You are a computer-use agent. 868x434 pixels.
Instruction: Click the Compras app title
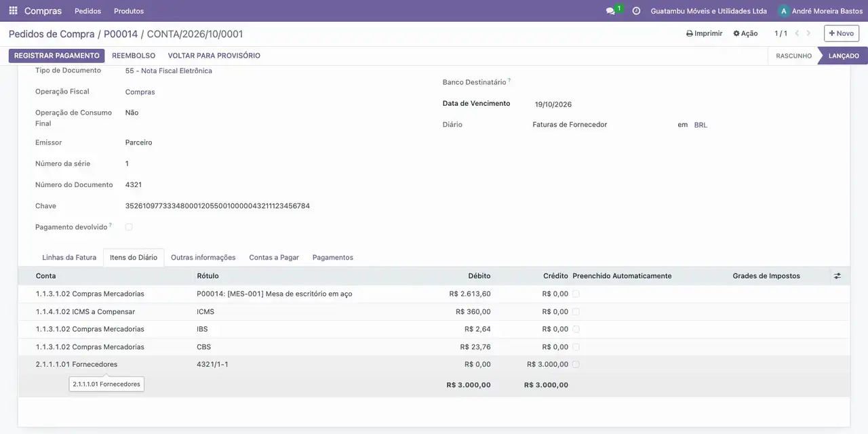tap(43, 11)
